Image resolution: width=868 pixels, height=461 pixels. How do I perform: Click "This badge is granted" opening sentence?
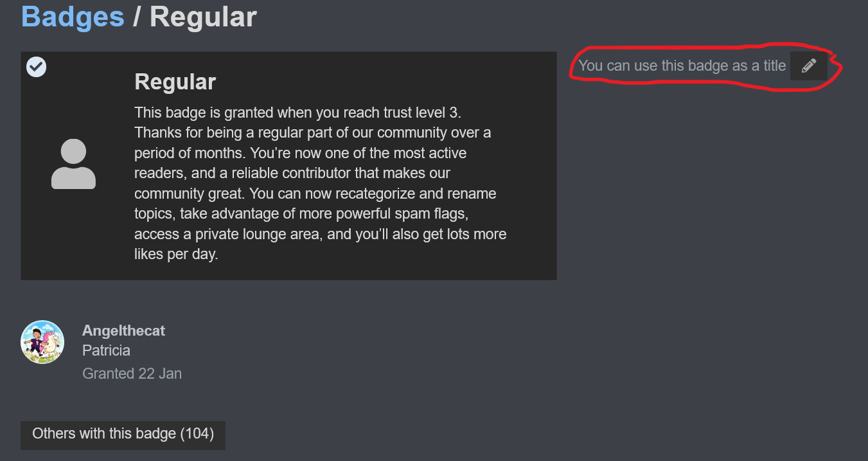tap(204, 113)
